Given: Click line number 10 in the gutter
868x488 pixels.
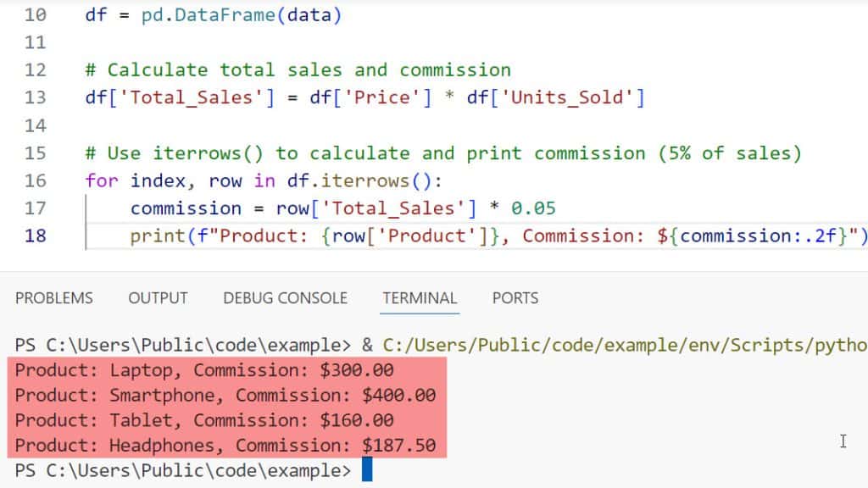Looking at the screenshot, I should click(36, 15).
